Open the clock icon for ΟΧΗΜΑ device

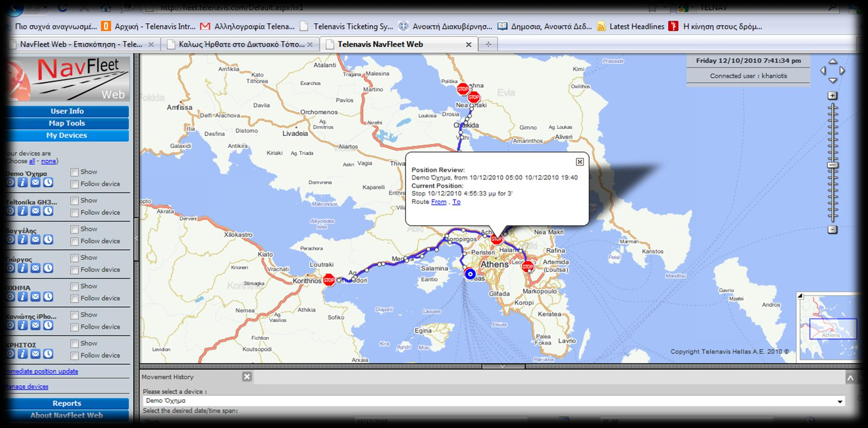pos(48,297)
